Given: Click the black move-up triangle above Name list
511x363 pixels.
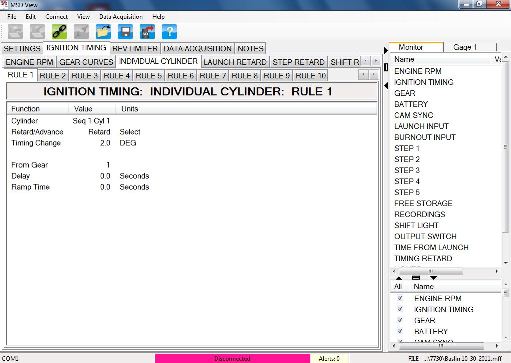Looking at the screenshot, I should [399, 278].
